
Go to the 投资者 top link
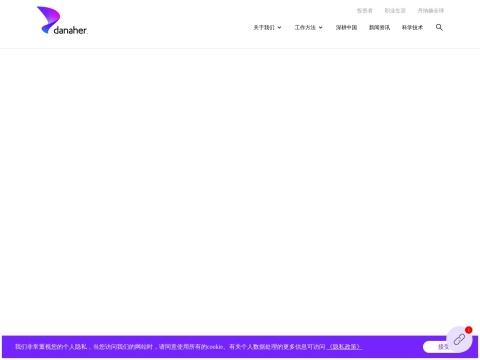pos(365,11)
